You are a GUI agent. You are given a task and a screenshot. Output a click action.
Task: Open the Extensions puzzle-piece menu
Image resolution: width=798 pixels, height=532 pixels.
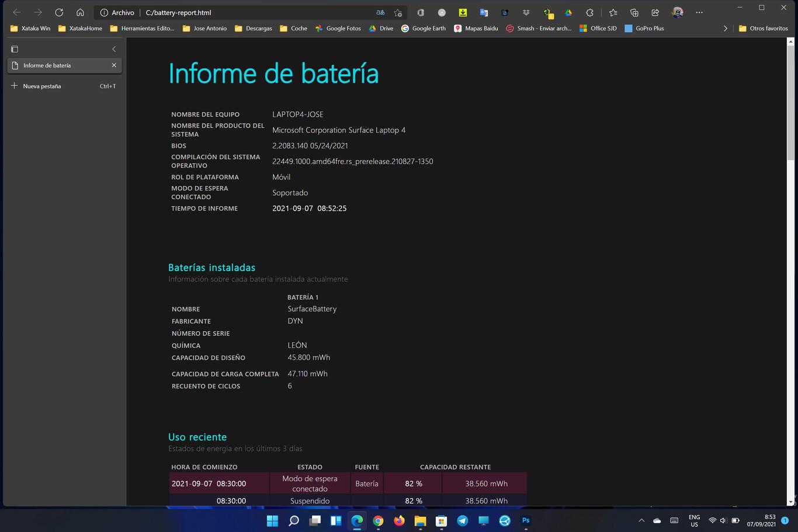[x=589, y=12]
